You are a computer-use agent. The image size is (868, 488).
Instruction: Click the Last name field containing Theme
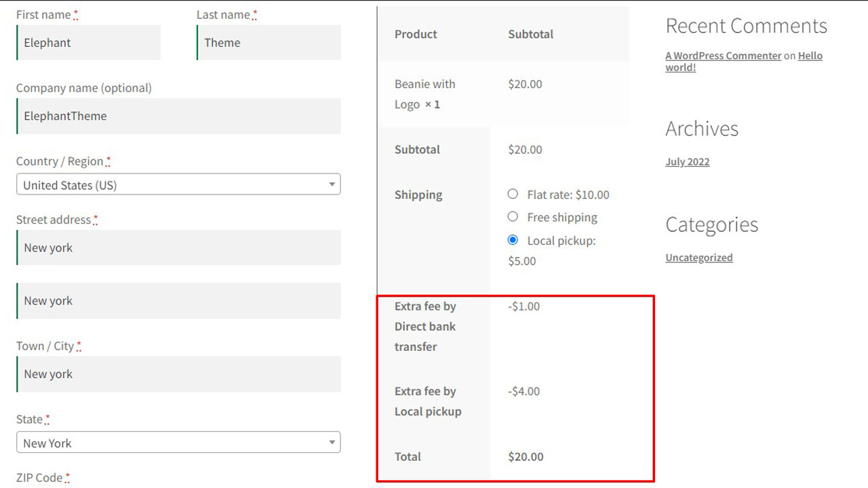click(269, 43)
